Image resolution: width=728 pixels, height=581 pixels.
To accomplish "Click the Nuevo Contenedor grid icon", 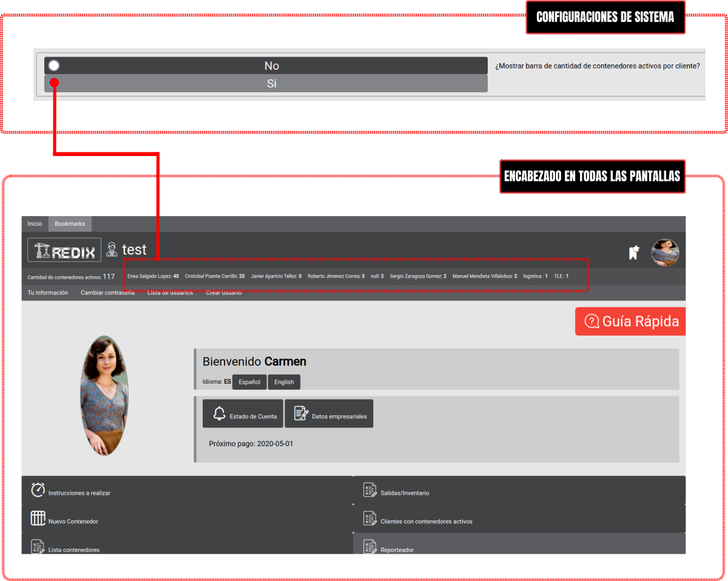I will pyautogui.click(x=38, y=518).
